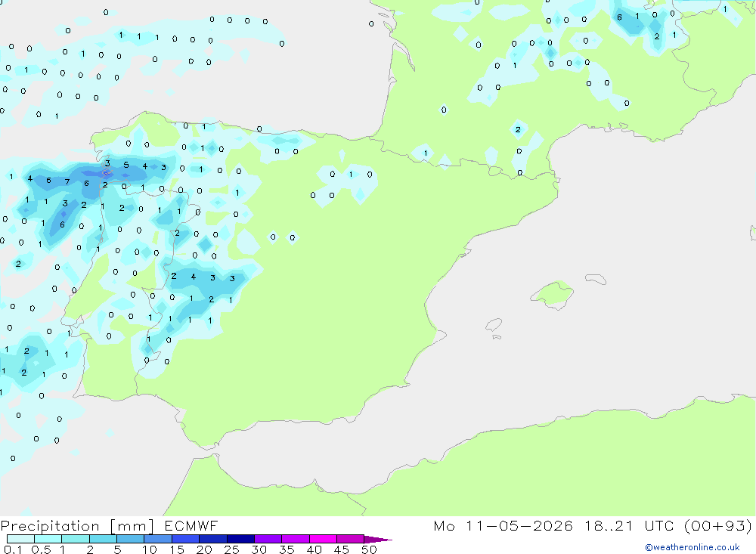The width and height of the screenshot is (756, 554).
Task: Click the 'Precipitation [mm]' title text
Action: [78, 526]
